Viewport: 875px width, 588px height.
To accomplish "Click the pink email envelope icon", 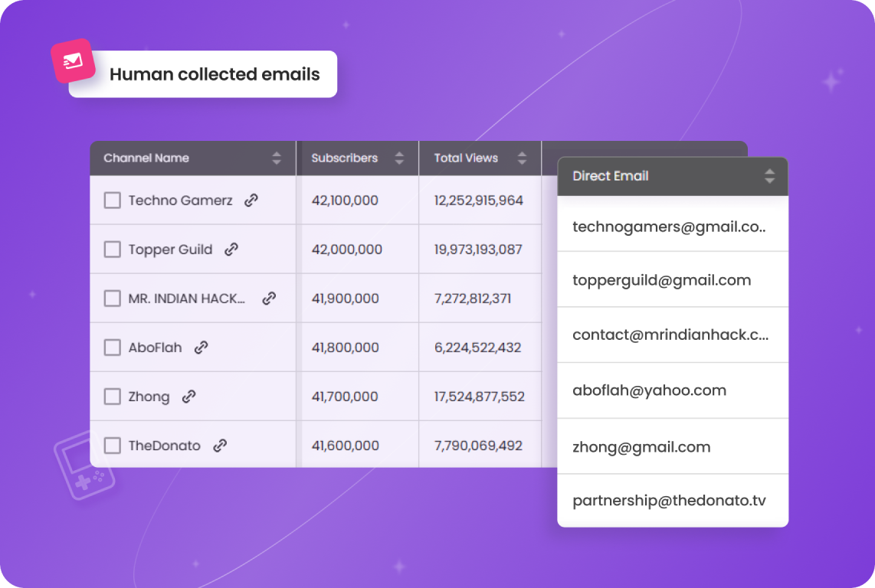I will 73,60.
